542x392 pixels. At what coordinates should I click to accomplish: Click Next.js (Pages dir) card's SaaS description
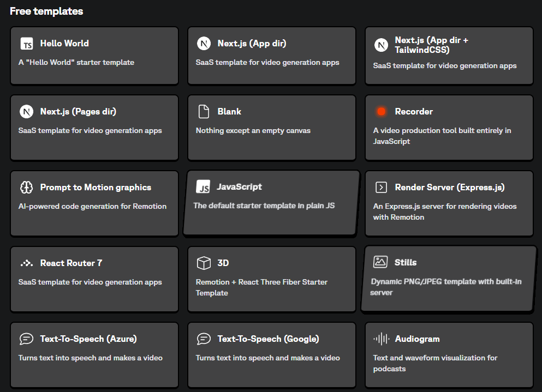90,130
